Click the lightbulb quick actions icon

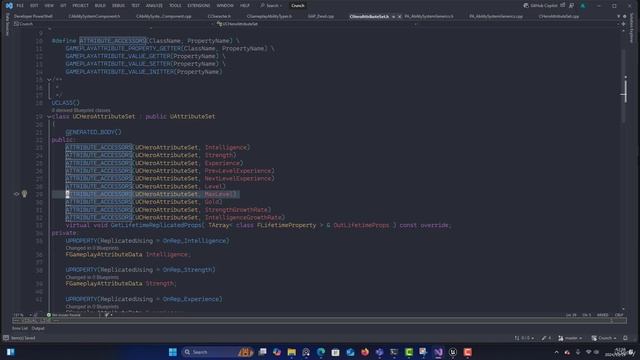coord(24,194)
